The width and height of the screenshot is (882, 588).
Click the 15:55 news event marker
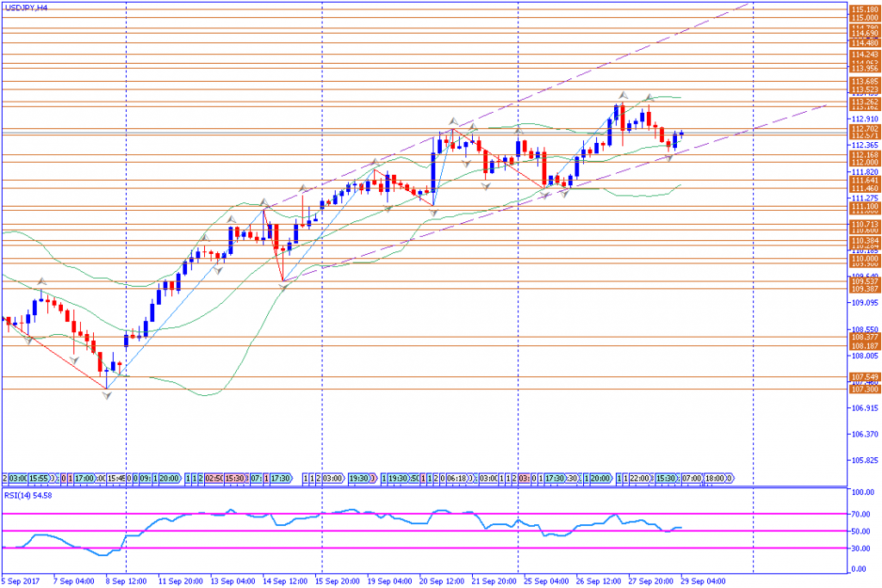[x=40, y=478]
